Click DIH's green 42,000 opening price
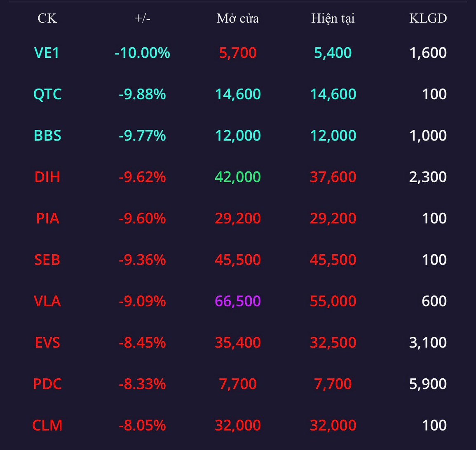Screen dimensions: 476x450 (238, 177)
